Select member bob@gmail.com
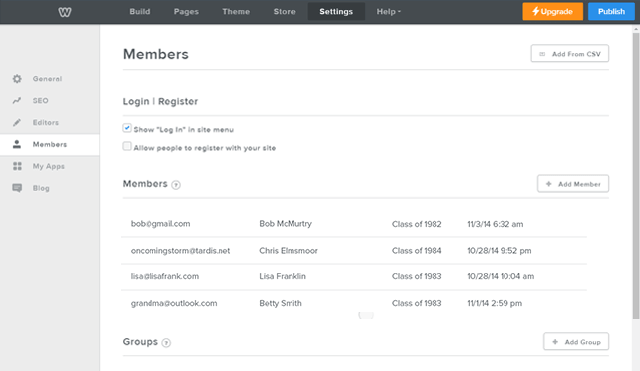The height and width of the screenshot is (371, 640). click(x=160, y=224)
